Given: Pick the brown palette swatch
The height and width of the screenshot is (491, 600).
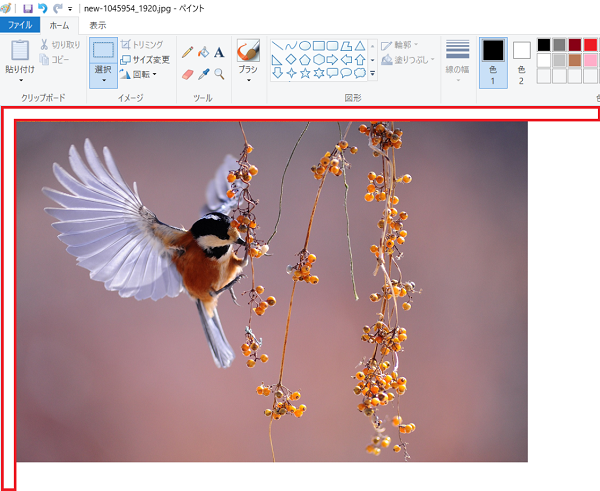Looking at the screenshot, I should 575,60.
